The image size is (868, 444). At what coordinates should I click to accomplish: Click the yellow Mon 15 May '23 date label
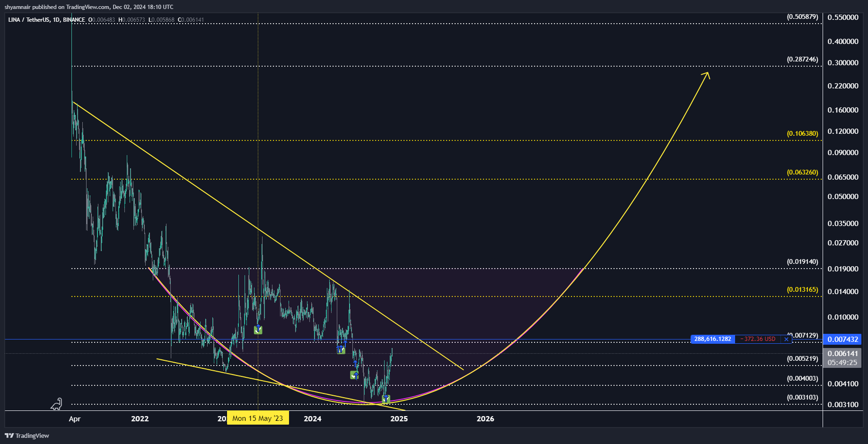(258, 418)
